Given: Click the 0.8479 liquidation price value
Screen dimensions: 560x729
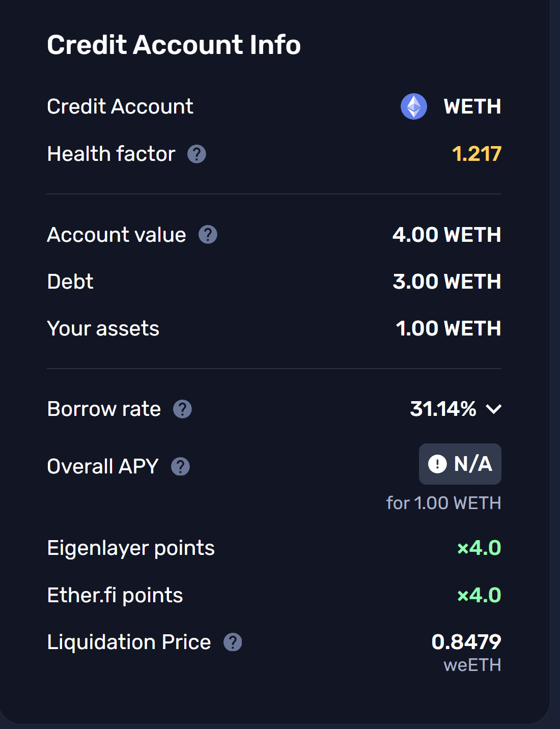Looking at the screenshot, I should 466,642.
